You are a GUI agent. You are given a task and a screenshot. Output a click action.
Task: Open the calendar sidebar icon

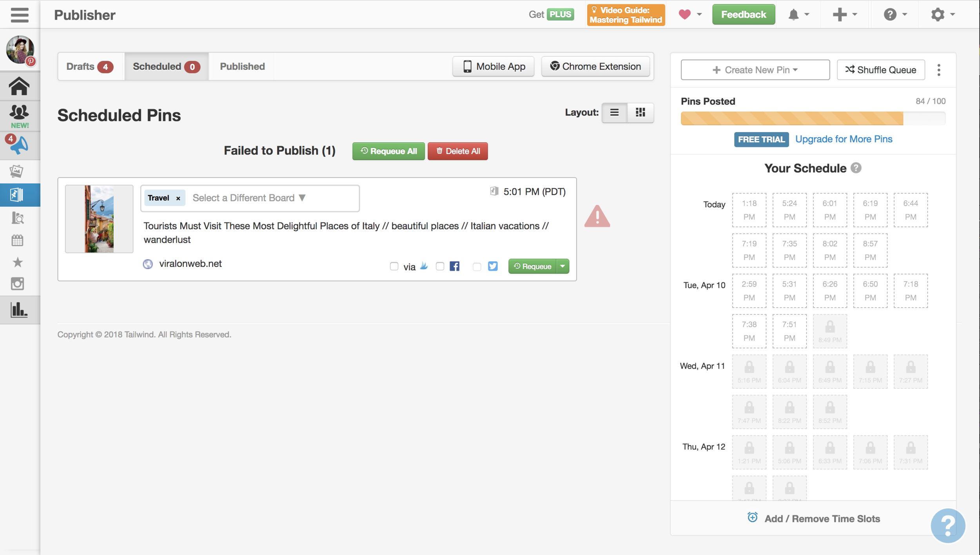[x=17, y=240]
